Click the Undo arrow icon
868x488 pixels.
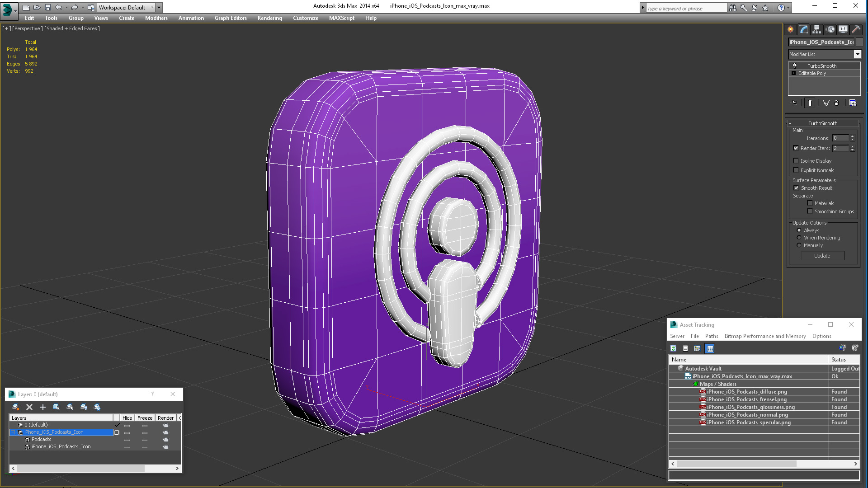pos(59,7)
